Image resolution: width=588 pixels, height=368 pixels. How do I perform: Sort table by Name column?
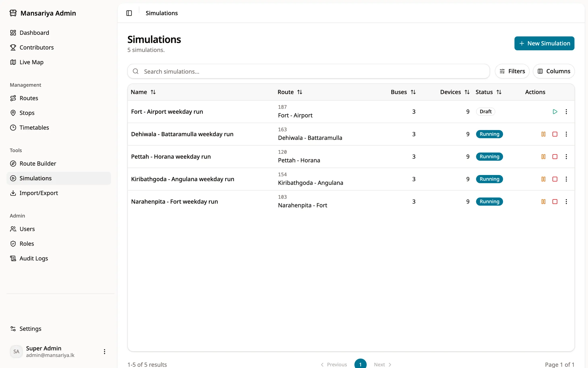(143, 92)
